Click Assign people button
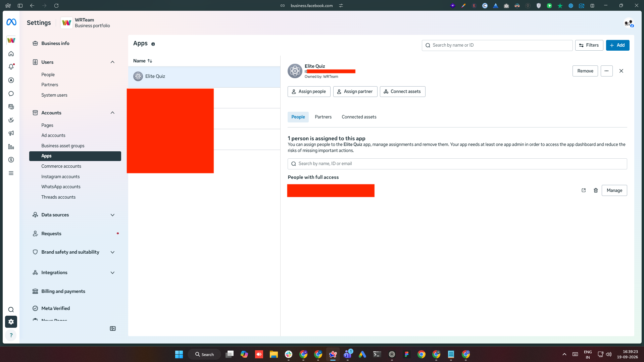This screenshot has height=362, width=644. [309, 91]
